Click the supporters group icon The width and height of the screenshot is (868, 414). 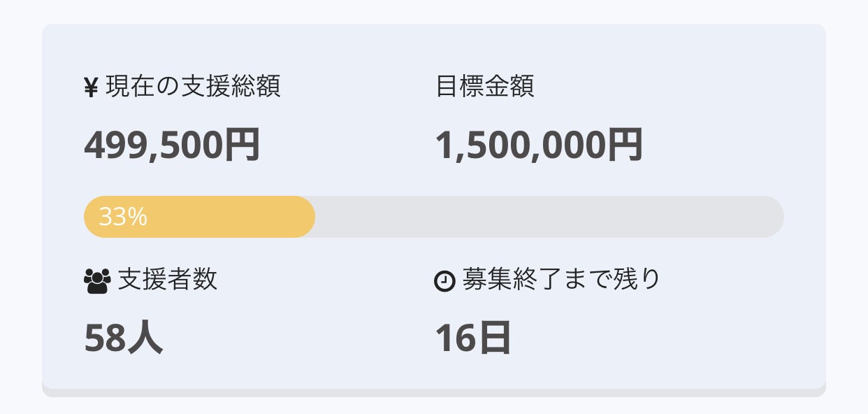97,280
